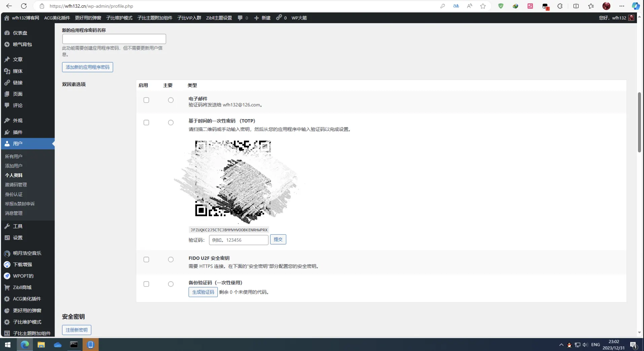The height and width of the screenshot is (351, 644).
Task: Open the 工具 wrench tools icon
Action: click(x=7, y=226)
